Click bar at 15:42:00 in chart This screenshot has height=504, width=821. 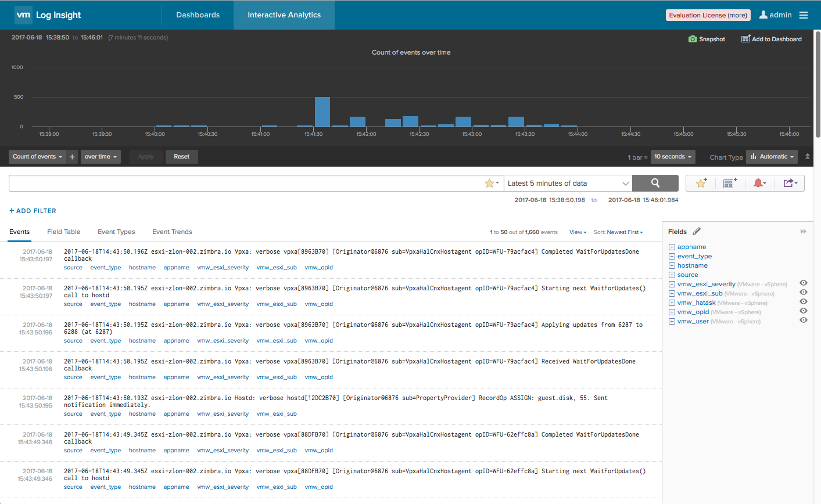click(x=358, y=122)
